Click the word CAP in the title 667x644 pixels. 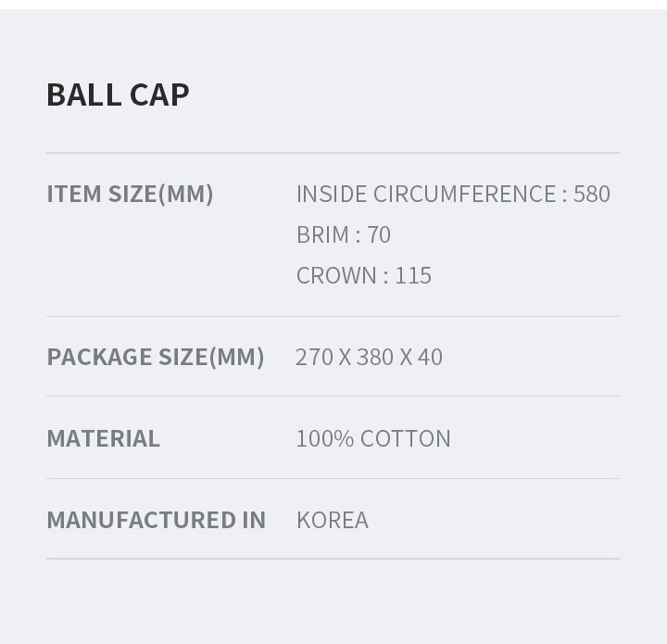159,95
